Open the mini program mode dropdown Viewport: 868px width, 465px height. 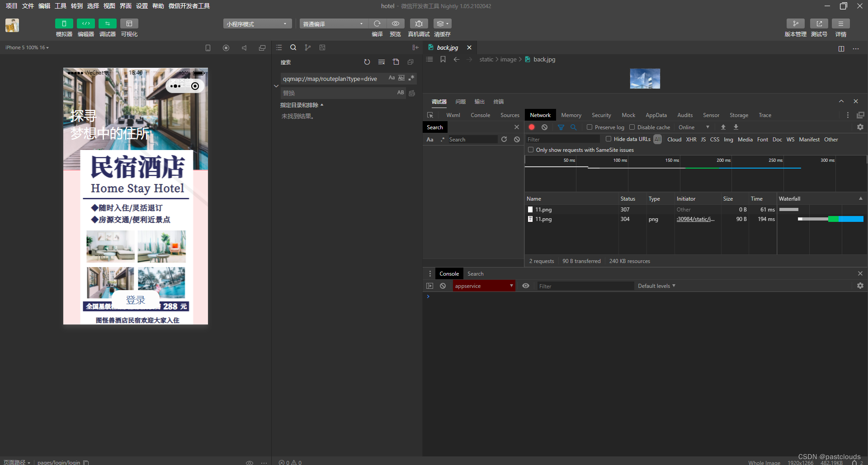click(x=257, y=24)
